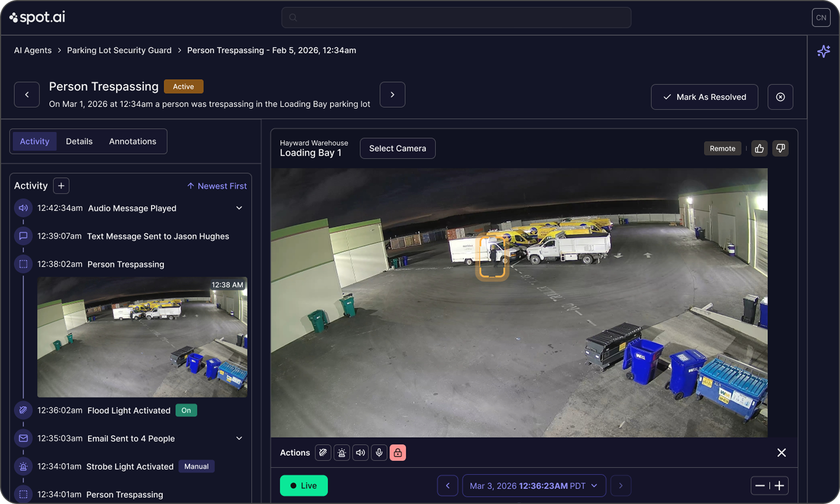Add activity with the plus icon
The height and width of the screenshot is (504, 840).
(61, 186)
